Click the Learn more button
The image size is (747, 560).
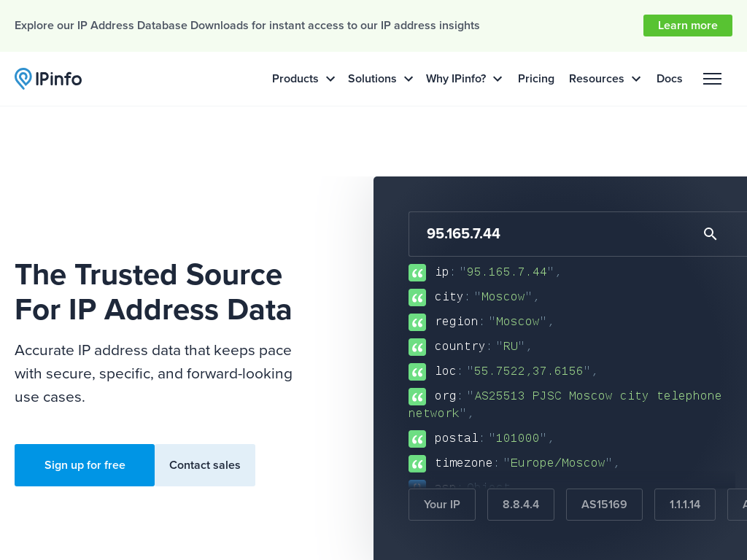pos(687,26)
